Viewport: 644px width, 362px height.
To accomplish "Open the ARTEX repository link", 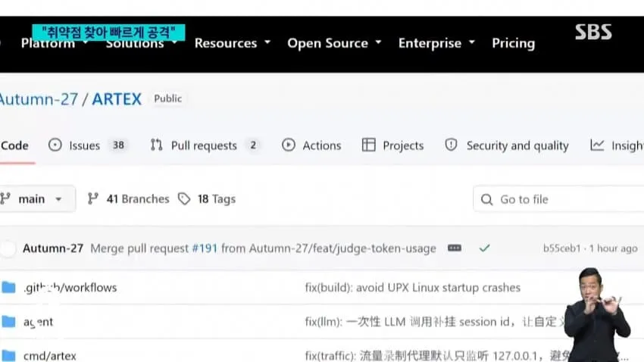I will (x=117, y=99).
